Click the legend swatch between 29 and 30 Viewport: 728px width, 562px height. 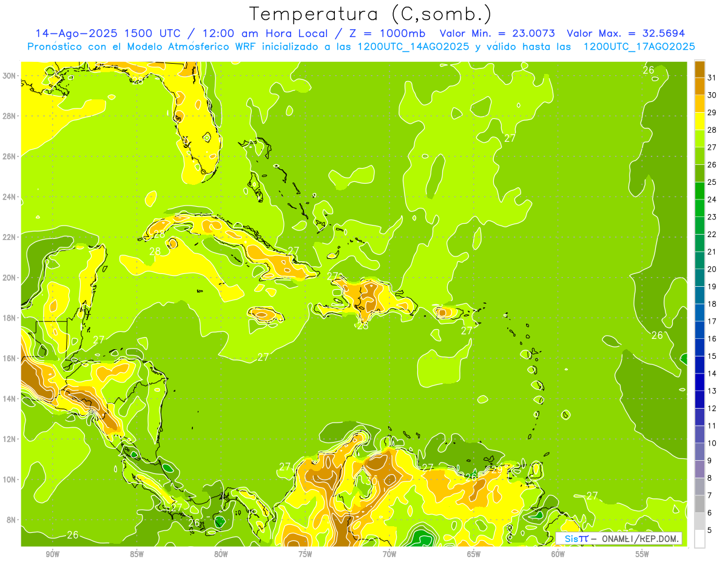coord(699,104)
